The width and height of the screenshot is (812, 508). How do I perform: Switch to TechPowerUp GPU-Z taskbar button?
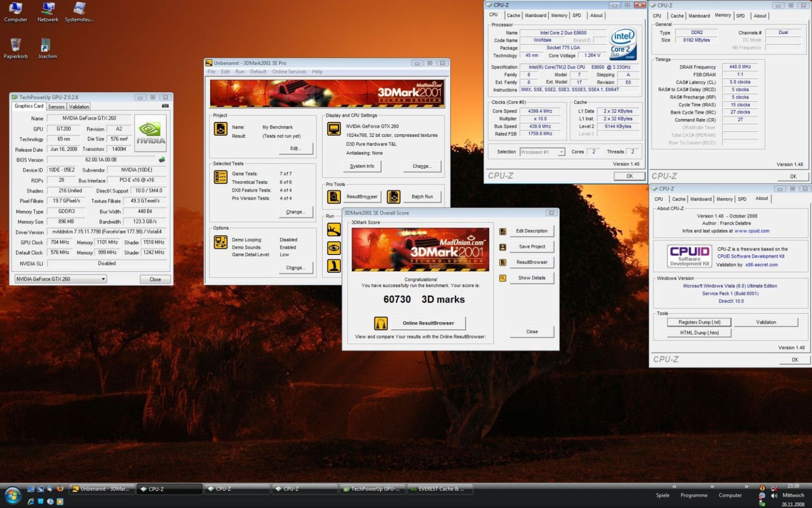[373, 489]
